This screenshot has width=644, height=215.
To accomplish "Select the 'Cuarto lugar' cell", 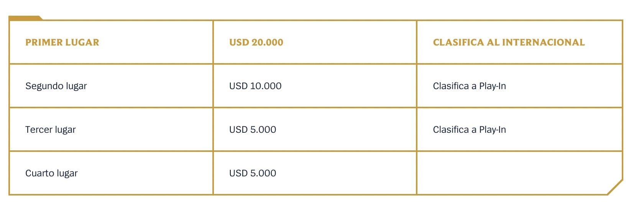I will pyautogui.click(x=51, y=173).
